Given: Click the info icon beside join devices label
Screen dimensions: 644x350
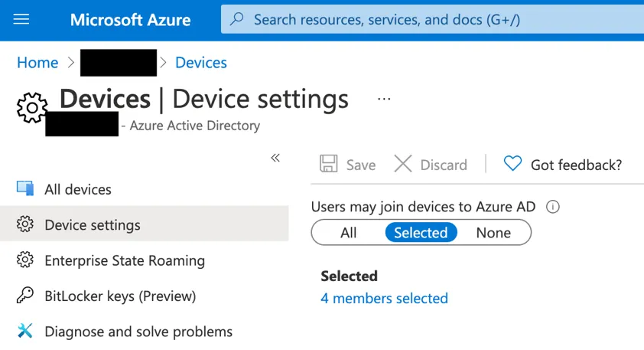Looking at the screenshot, I should click(x=554, y=207).
